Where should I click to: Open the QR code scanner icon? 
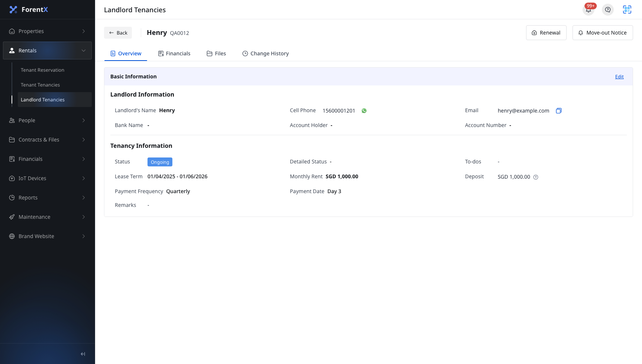point(627,10)
